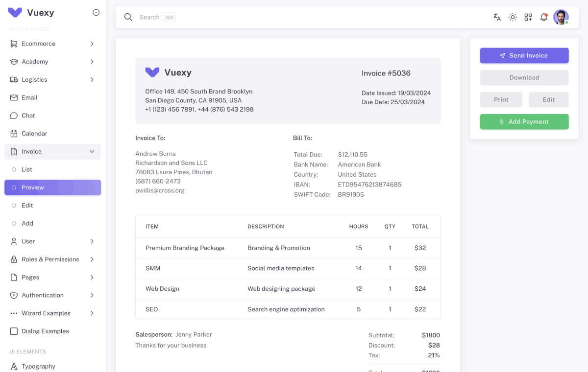Toggle light/dark theme with the sun icon
Image resolution: width=588 pixels, height=372 pixels.
[513, 17]
